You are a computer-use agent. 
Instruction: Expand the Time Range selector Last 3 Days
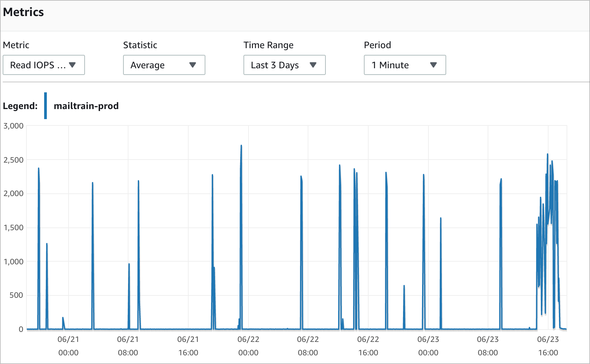tap(284, 65)
